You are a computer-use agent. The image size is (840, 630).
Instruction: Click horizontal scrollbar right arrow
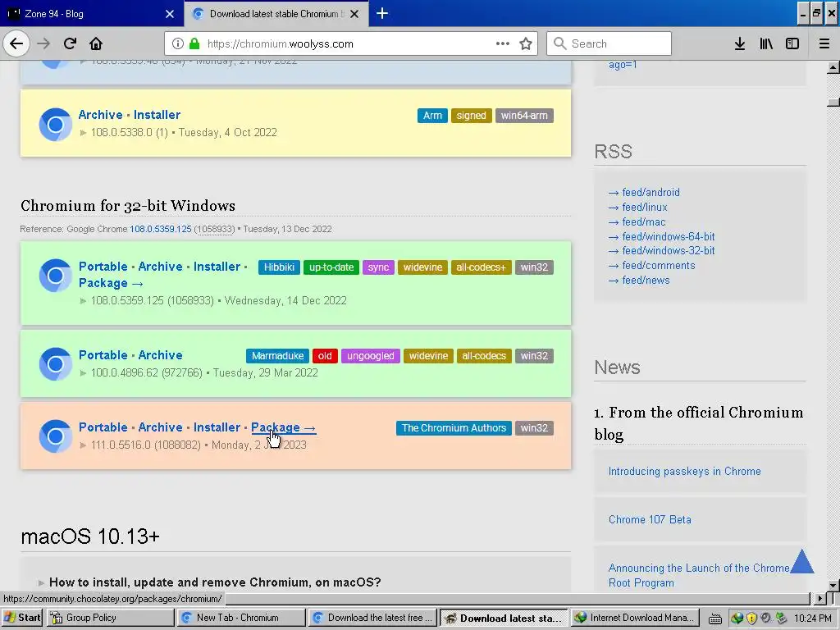pos(819,598)
